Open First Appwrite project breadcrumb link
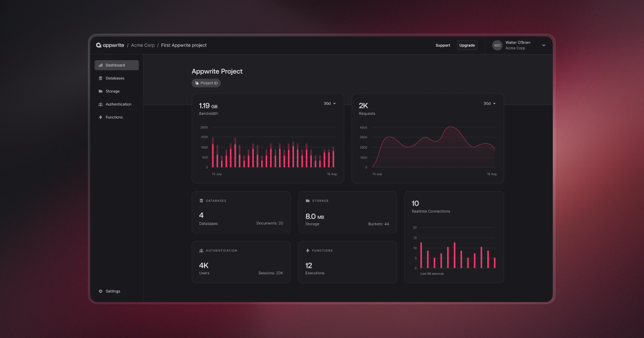Viewport: 644px width, 338px height. [183, 45]
